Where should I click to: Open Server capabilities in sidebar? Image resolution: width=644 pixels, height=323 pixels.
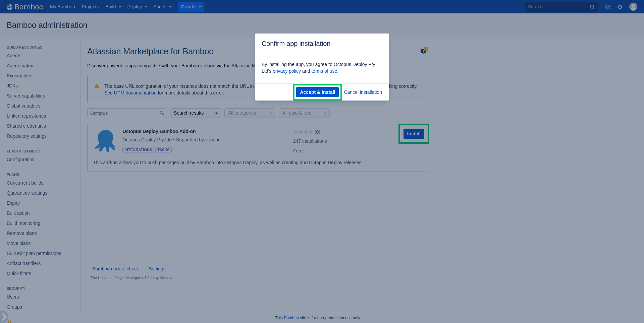click(x=26, y=96)
